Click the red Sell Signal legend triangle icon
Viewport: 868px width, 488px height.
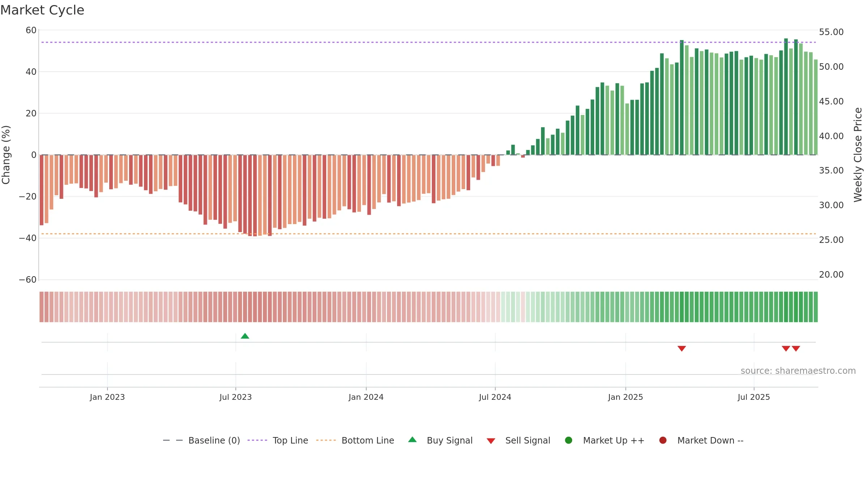[491, 441]
